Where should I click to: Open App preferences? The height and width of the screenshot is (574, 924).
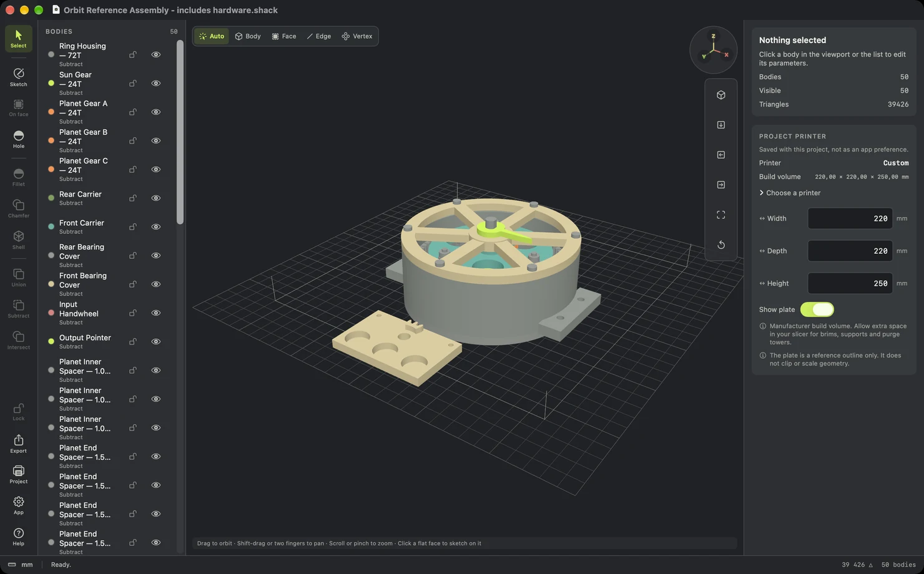point(19,505)
